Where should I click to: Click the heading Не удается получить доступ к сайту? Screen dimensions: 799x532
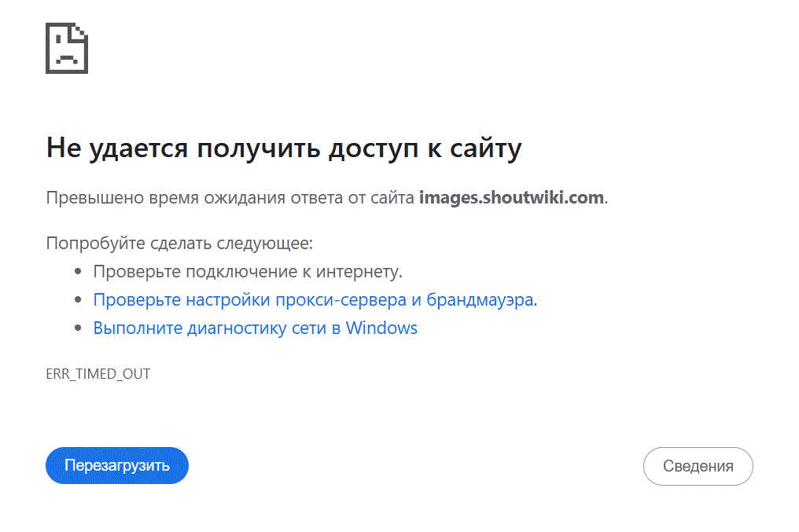(x=284, y=149)
